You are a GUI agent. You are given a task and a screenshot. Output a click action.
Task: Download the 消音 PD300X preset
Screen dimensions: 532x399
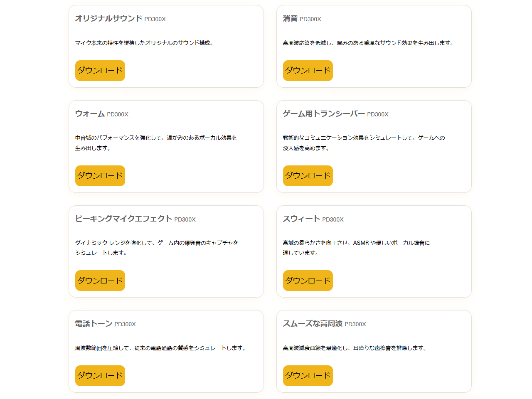point(308,71)
